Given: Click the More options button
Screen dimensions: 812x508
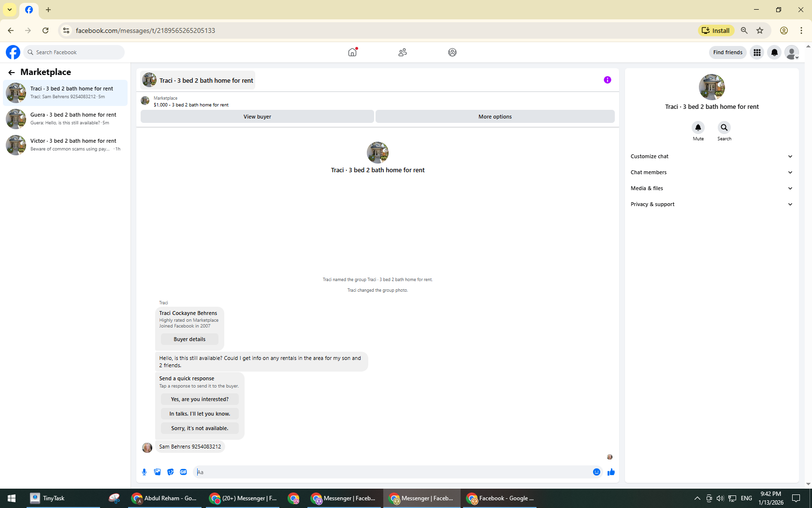Looking at the screenshot, I should 495,117.
